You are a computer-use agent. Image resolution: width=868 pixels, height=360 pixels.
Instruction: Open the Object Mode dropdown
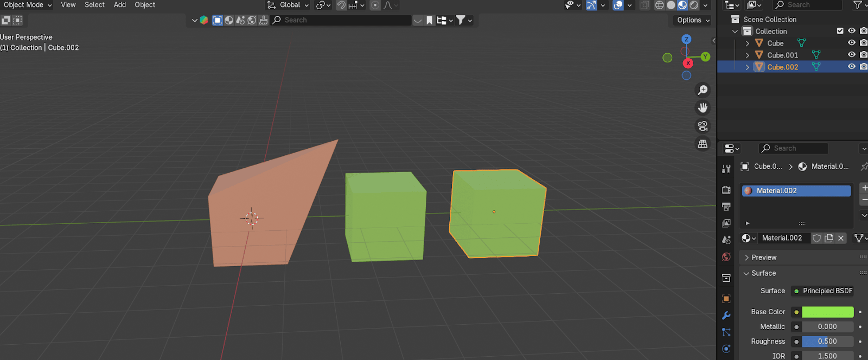27,5
